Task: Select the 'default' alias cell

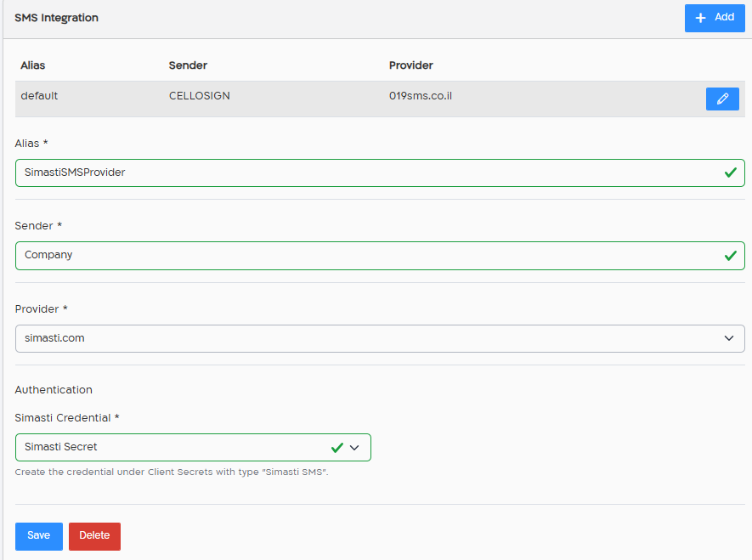Action: 39,96
